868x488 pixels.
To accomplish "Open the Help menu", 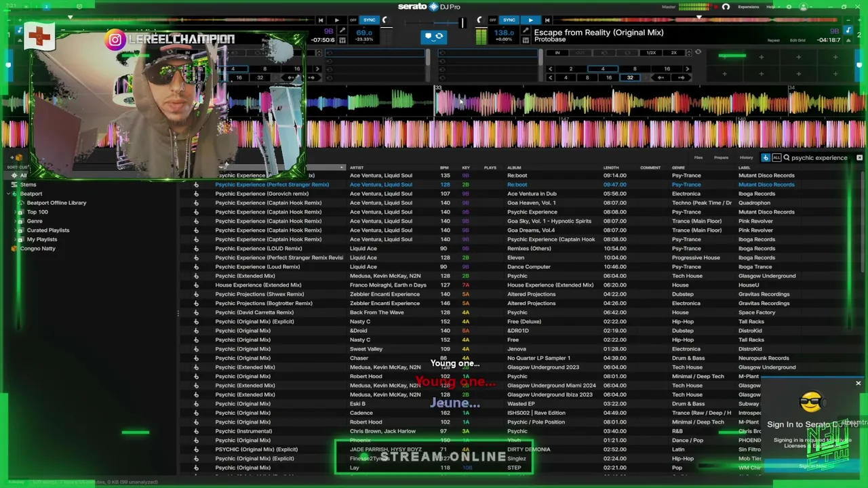I will [x=770, y=7].
